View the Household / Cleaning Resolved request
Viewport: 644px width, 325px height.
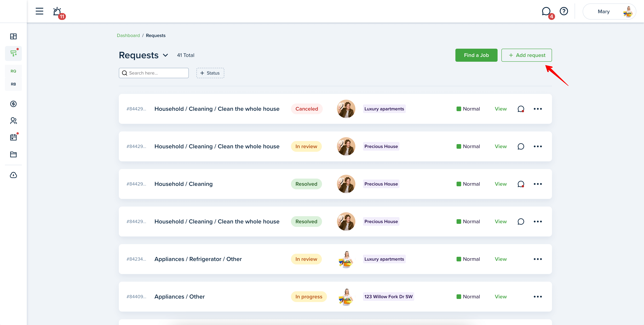501,184
